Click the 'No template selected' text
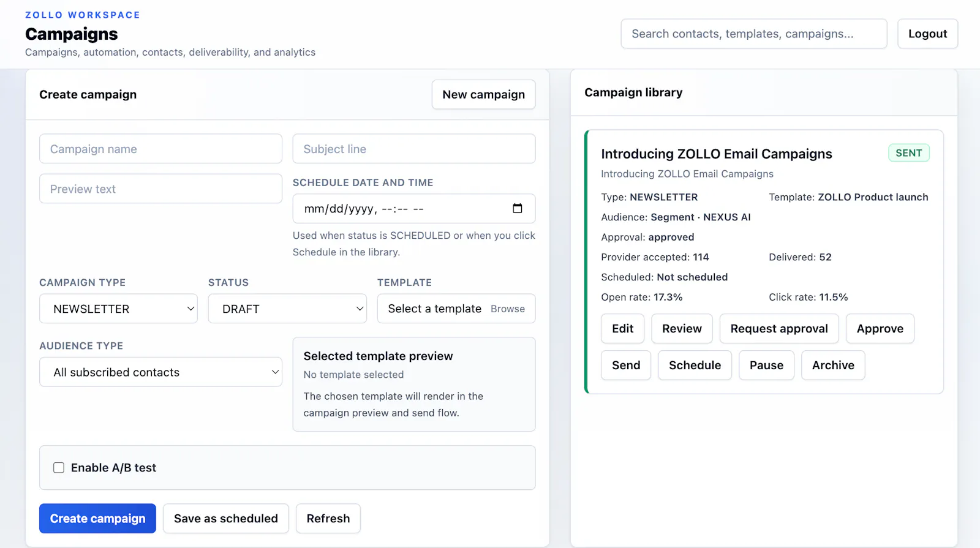This screenshot has width=980, height=548. pyautogui.click(x=353, y=375)
